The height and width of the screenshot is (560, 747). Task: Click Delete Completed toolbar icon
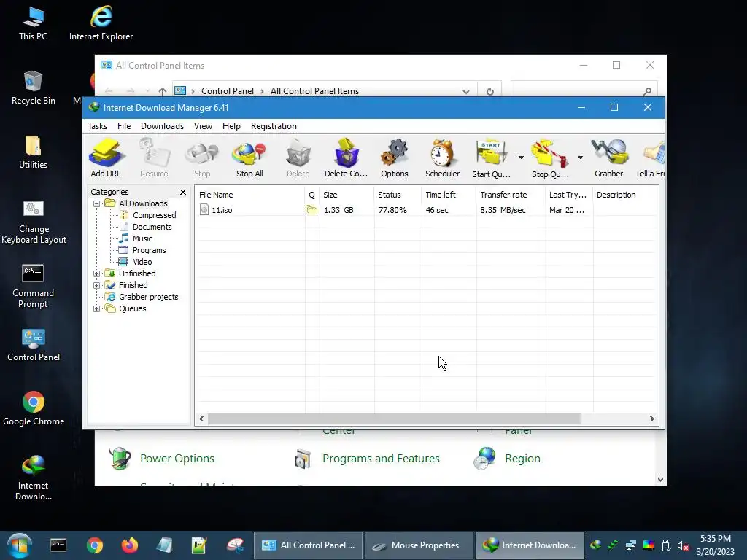point(347,158)
